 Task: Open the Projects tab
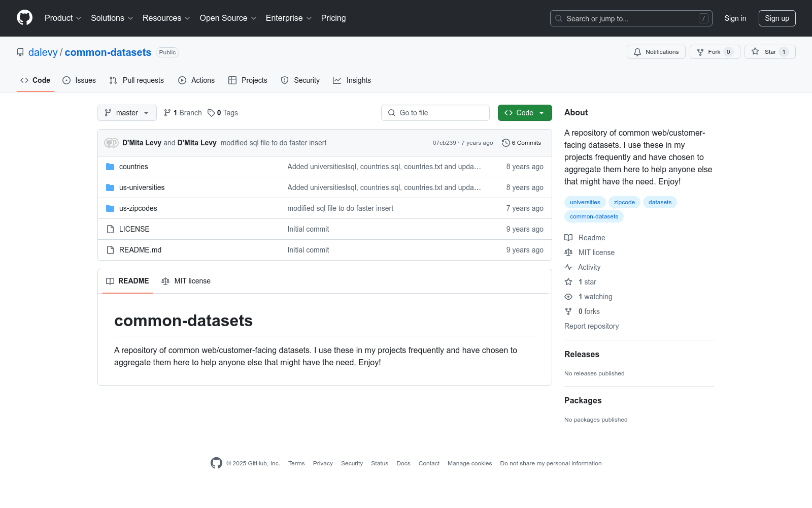pyautogui.click(x=248, y=80)
